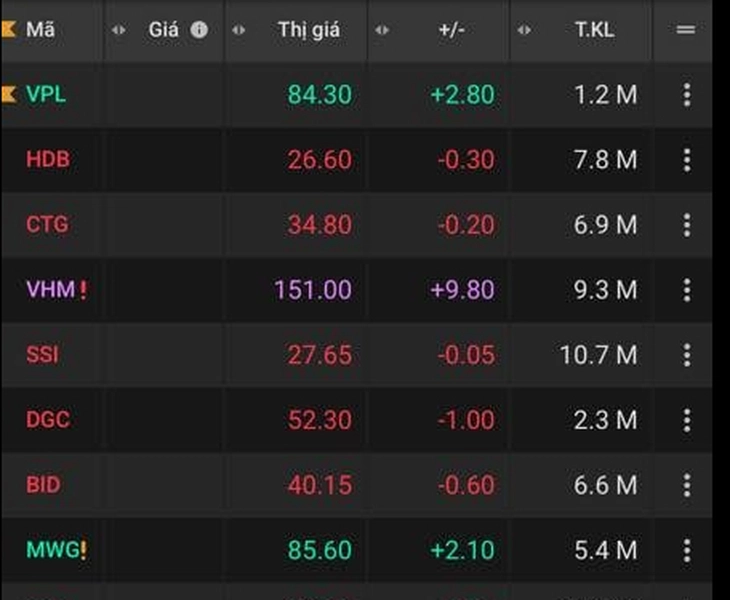This screenshot has width=730, height=600.
Task: Open the three-dot menu for BID
Action: tap(686, 485)
